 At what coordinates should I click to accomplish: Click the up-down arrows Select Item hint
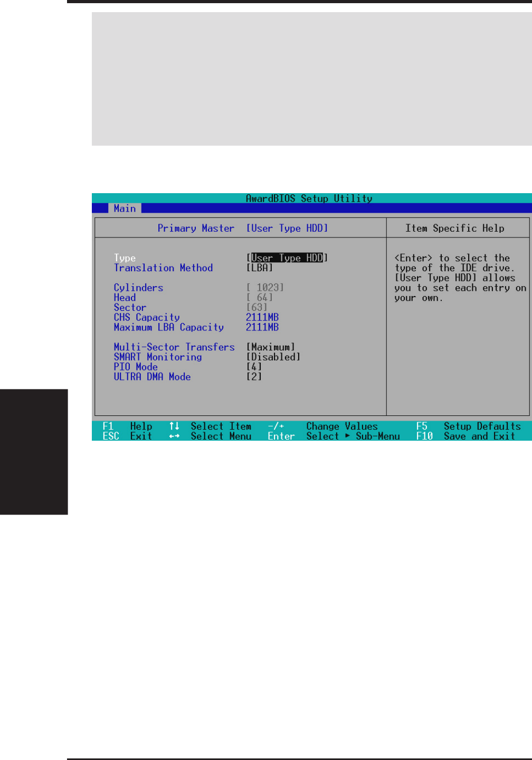coord(210,426)
